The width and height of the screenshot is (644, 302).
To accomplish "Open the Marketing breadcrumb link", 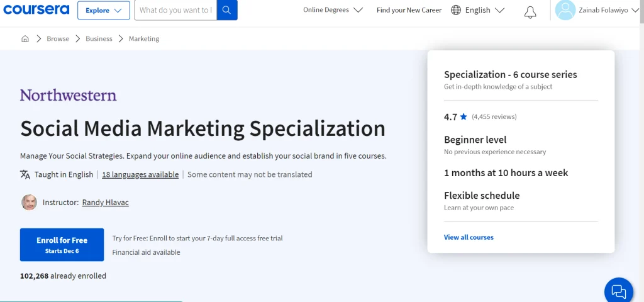I will click(x=144, y=38).
